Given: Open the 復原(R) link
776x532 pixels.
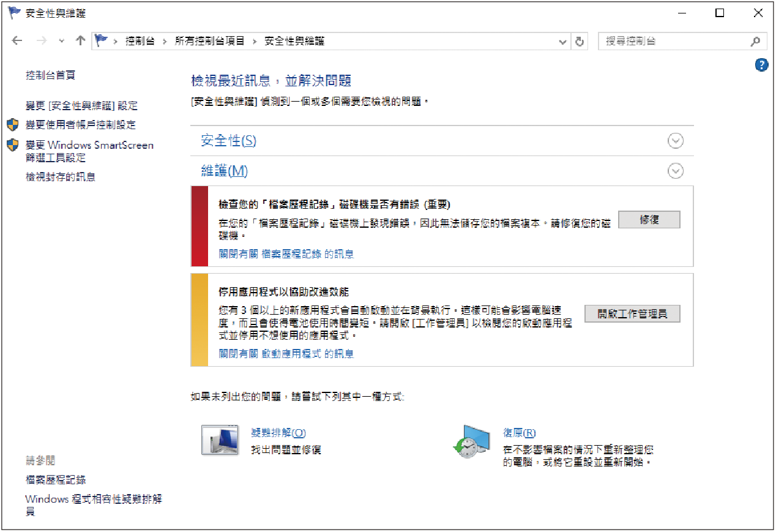Looking at the screenshot, I should tap(520, 433).
